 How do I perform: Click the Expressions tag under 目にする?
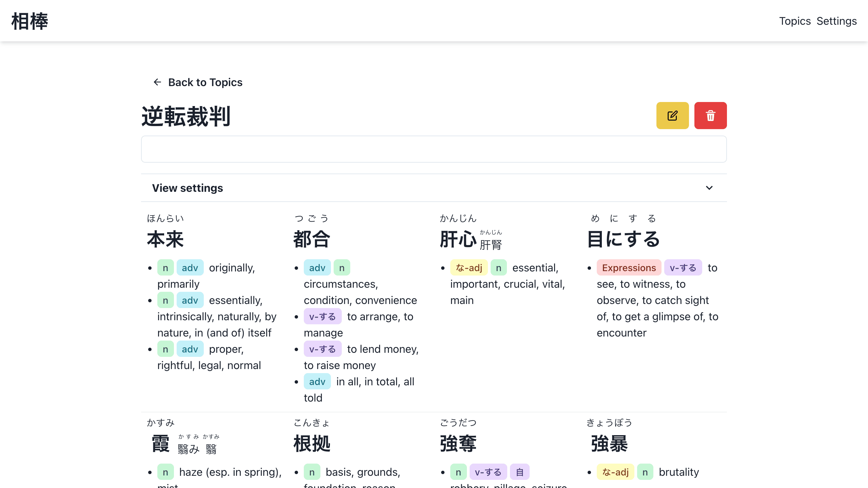pos(629,267)
